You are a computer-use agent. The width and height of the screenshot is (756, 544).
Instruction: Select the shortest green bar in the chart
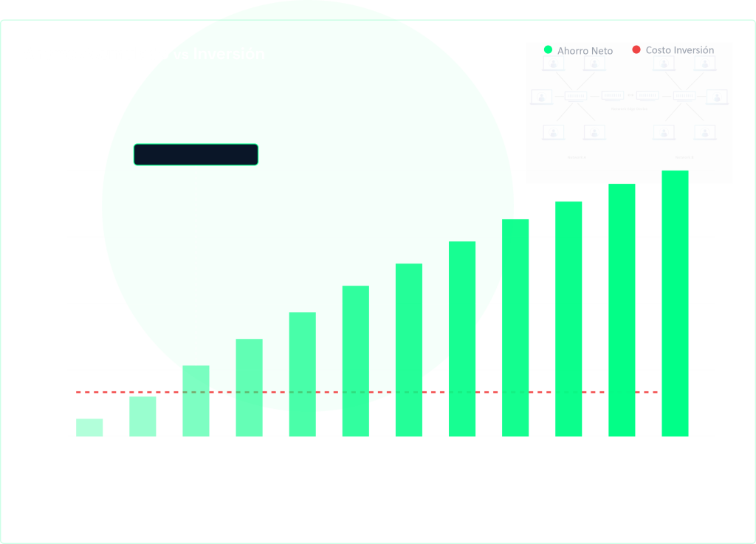(x=89, y=428)
